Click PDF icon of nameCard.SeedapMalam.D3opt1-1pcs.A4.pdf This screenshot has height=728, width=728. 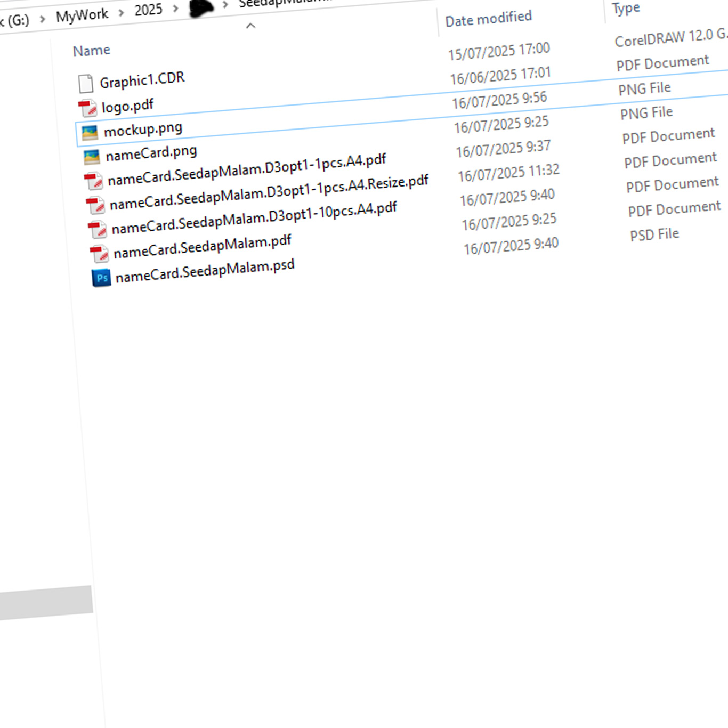94,181
